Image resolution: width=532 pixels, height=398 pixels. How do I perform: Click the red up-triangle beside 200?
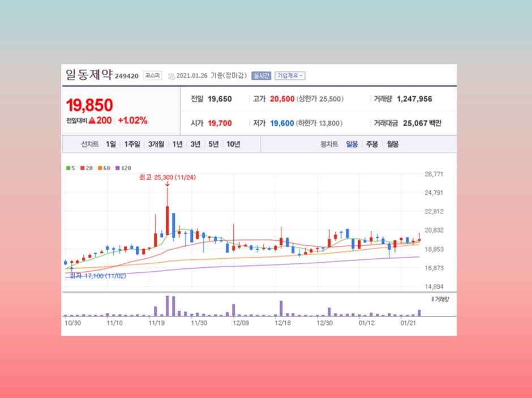[x=92, y=121]
